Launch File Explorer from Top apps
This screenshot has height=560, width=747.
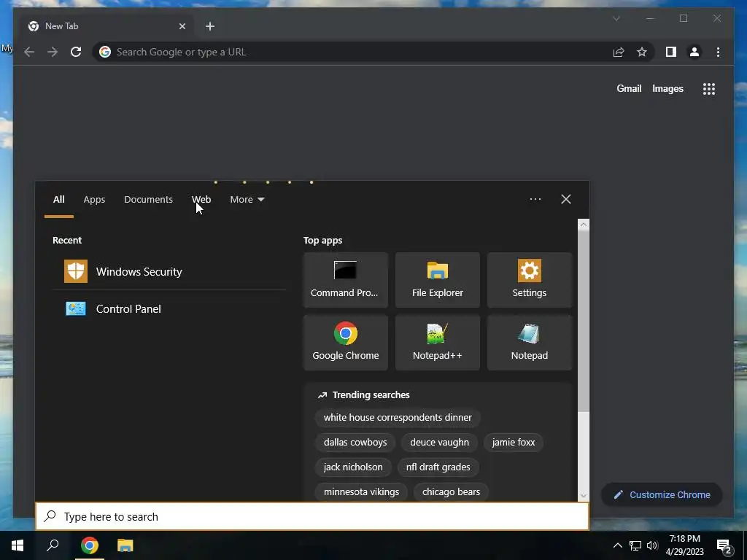[438, 280]
